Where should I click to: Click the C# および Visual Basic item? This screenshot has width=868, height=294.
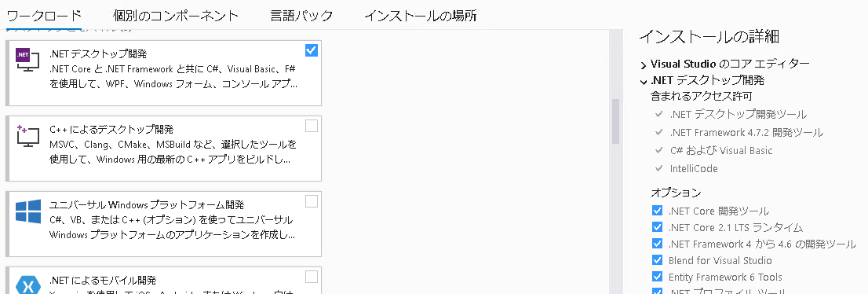coord(720,150)
